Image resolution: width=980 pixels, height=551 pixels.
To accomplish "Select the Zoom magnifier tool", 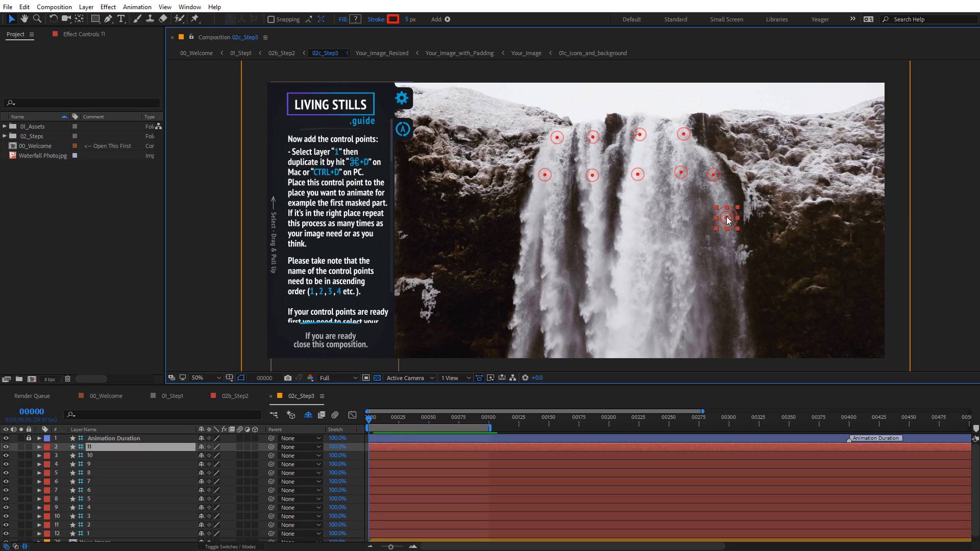I will pyautogui.click(x=37, y=19).
